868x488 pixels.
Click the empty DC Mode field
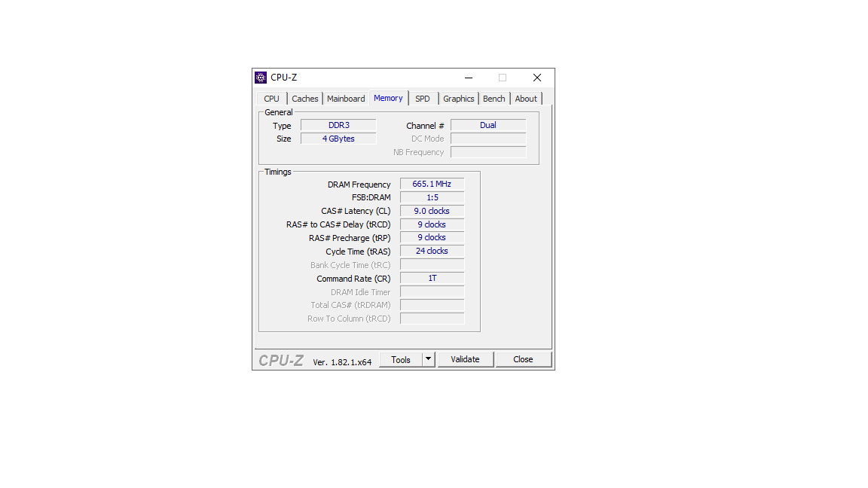(x=488, y=139)
